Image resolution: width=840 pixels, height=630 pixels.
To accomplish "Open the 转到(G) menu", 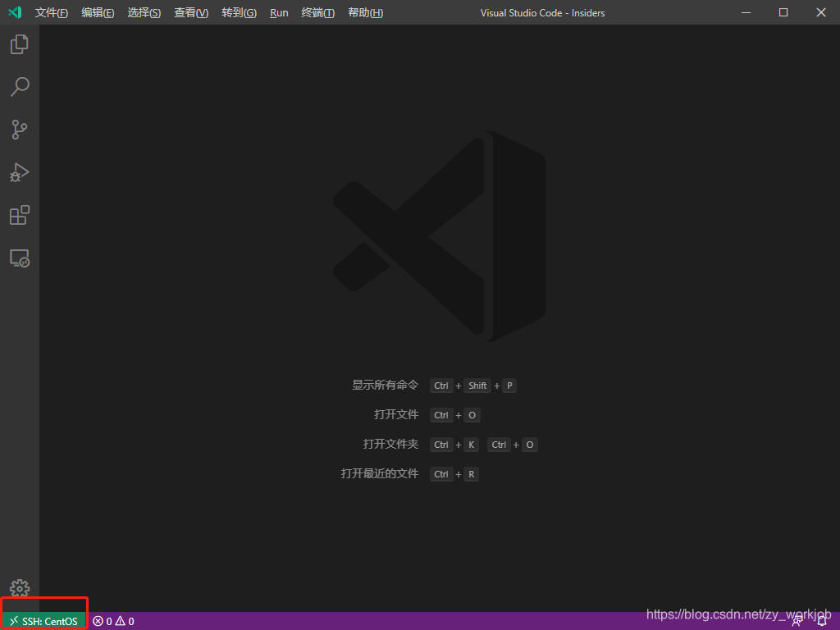I will [x=239, y=13].
